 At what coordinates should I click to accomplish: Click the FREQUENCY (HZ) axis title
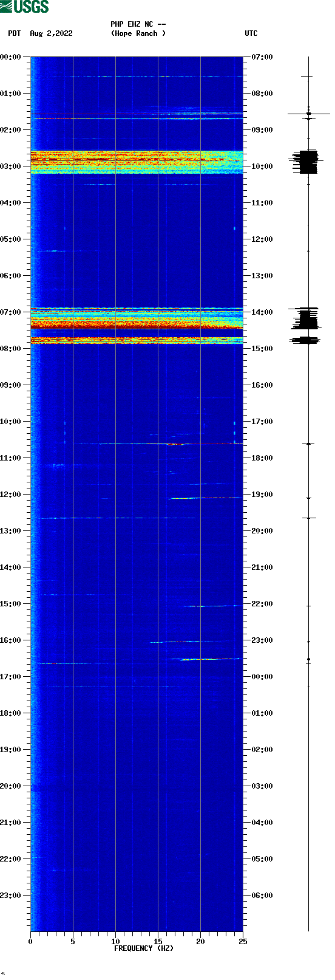pos(144,948)
